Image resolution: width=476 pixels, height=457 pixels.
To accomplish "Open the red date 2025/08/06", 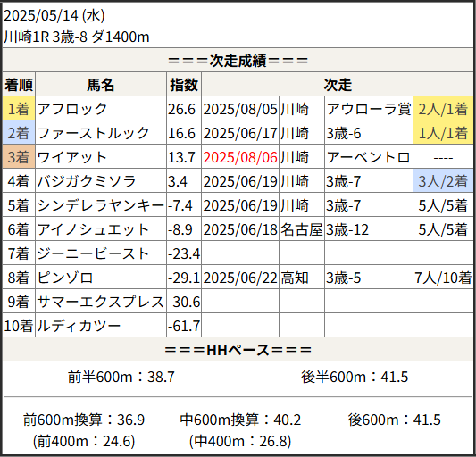I will pos(240,157).
